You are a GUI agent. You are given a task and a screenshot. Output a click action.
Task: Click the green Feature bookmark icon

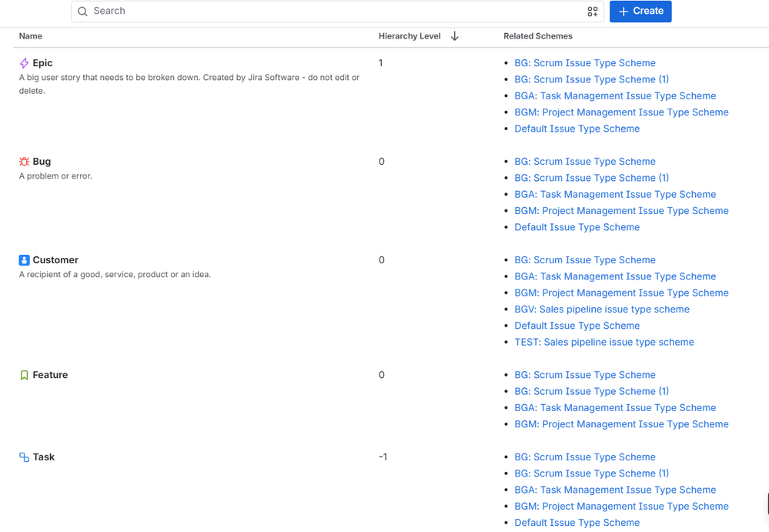tap(24, 375)
